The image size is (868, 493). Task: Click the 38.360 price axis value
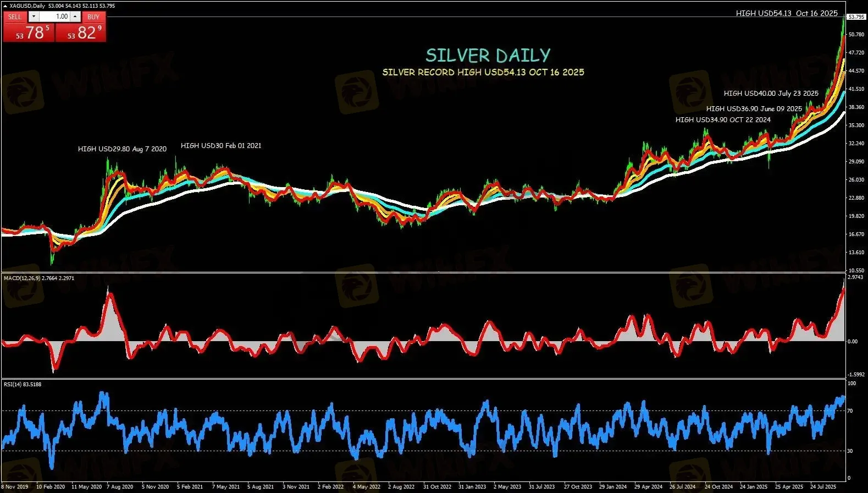pos(856,107)
